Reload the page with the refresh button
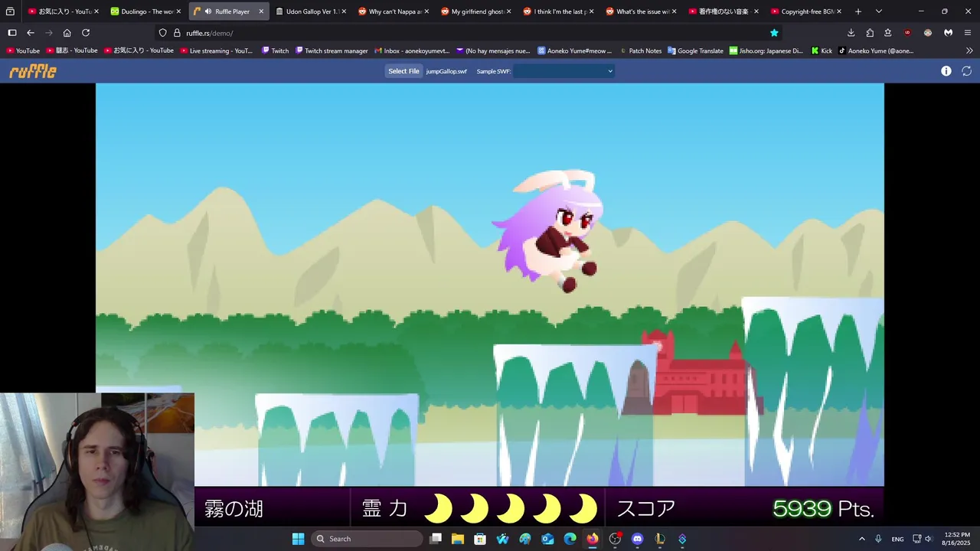This screenshot has width=980, height=551. 86,33
